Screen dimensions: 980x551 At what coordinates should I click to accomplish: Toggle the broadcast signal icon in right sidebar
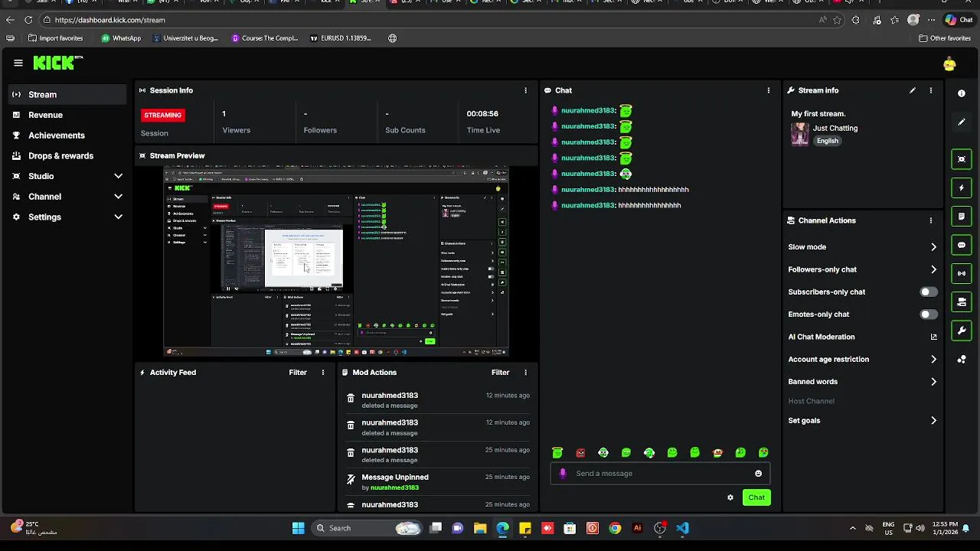tap(962, 273)
